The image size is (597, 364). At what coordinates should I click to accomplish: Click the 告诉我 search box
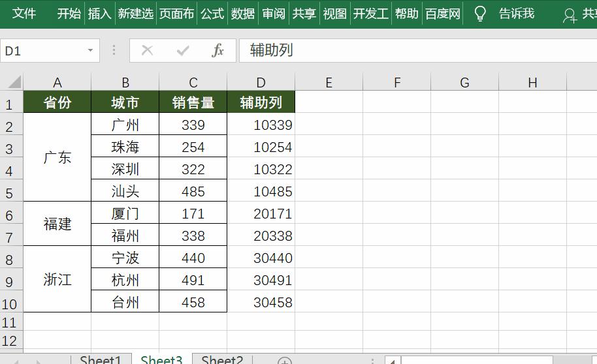pyautogui.click(x=517, y=14)
